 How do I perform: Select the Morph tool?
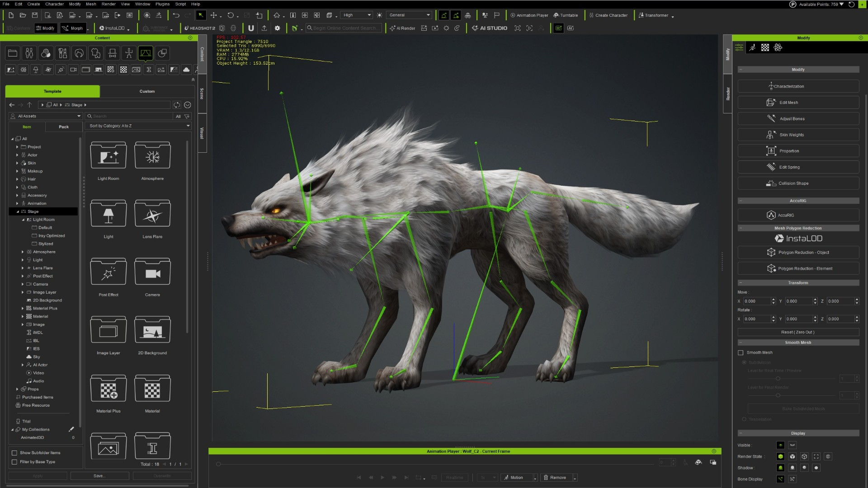[73, 28]
